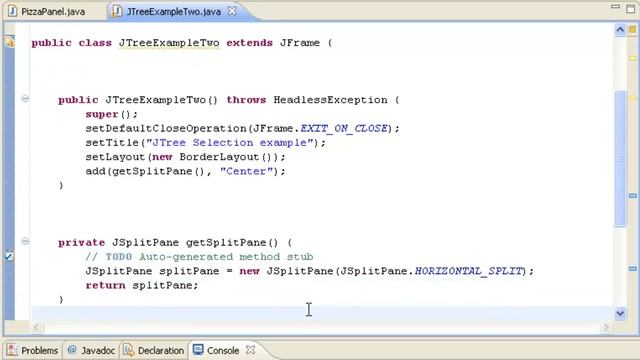Viewport: 640px width, 360px height.
Task: Minimize the editor area
Action: click(616, 7)
